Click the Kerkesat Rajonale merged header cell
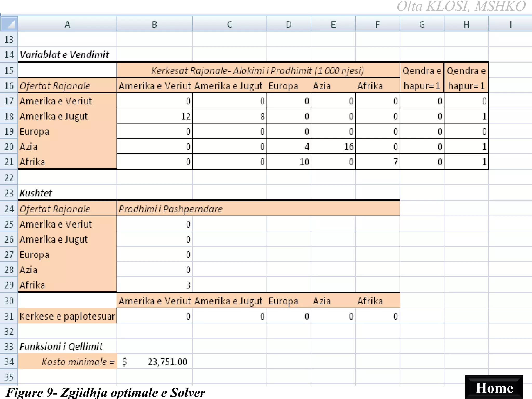 pyautogui.click(x=258, y=70)
